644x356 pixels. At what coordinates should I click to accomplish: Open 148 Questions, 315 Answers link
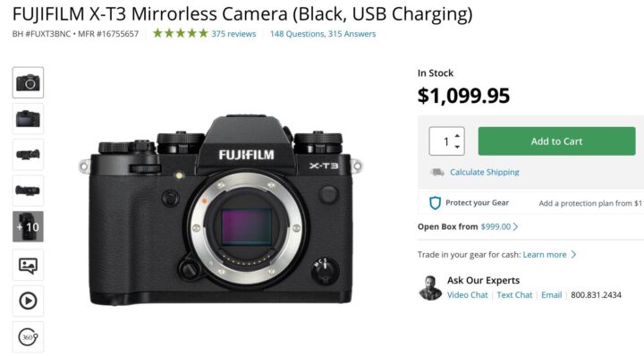[x=323, y=34]
